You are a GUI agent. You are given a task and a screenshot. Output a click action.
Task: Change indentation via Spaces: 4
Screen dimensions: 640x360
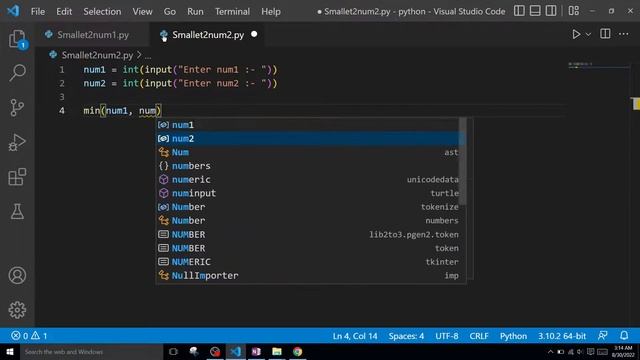coord(406,336)
